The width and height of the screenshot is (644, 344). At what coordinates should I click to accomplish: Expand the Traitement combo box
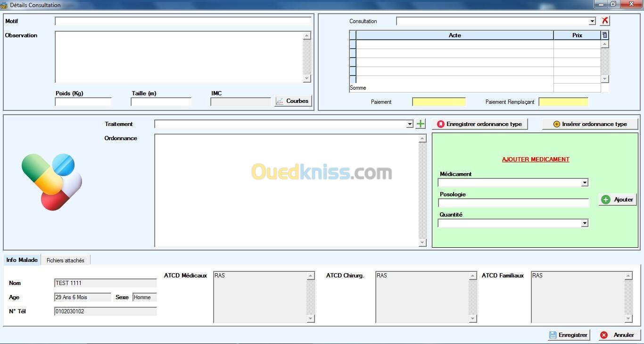click(410, 124)
